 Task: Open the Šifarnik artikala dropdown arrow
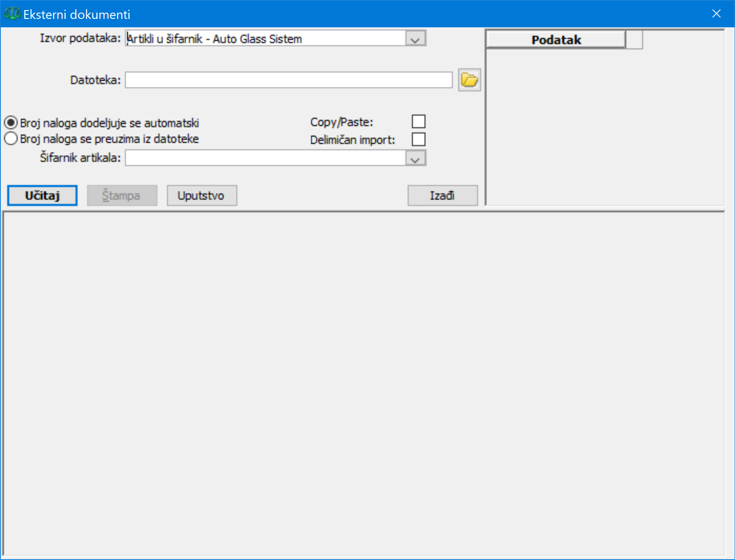tap(415, 158)
